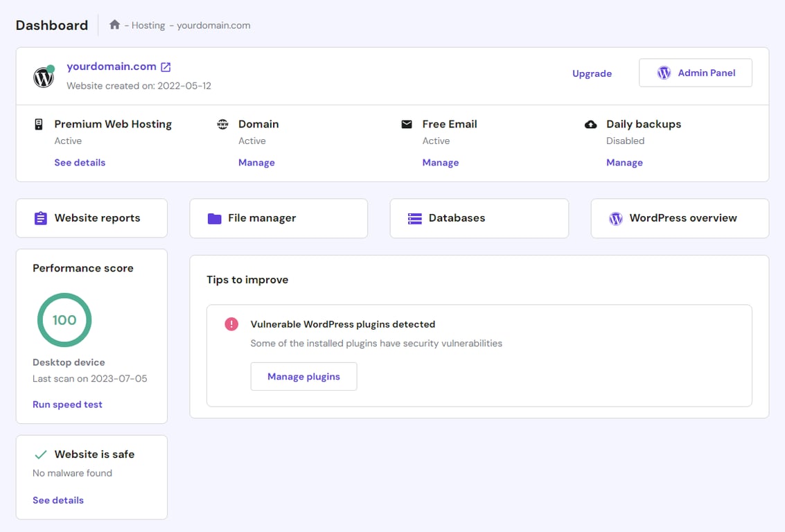Image resolution: width=785 pixels, height=532 pixels.
Task: Click the mobile icon next to Premium Web Hosting
Action: pos(39,124)
